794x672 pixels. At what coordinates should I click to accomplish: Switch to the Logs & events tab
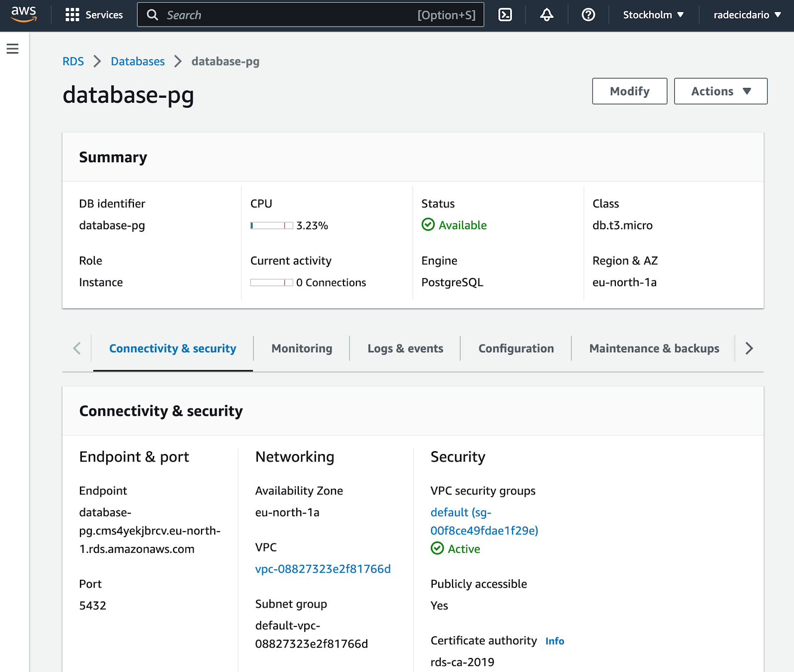[405, 348]
